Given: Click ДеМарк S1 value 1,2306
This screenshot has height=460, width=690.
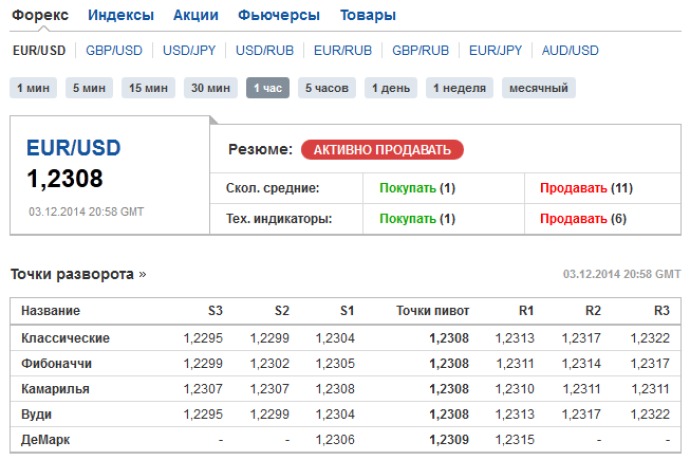Looking at the screenshot, I should point(335,440).
